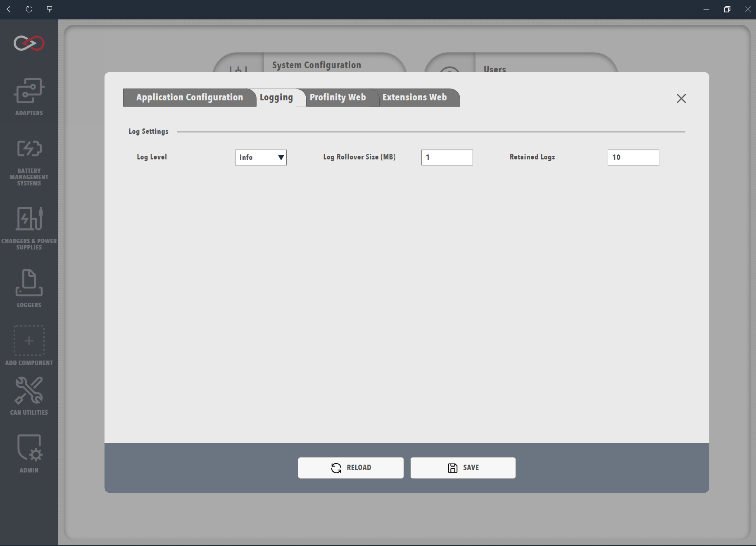This screenshot has height=546, width=756.
Task: Click the refresh icon in title bar
Action: (29, 9)
